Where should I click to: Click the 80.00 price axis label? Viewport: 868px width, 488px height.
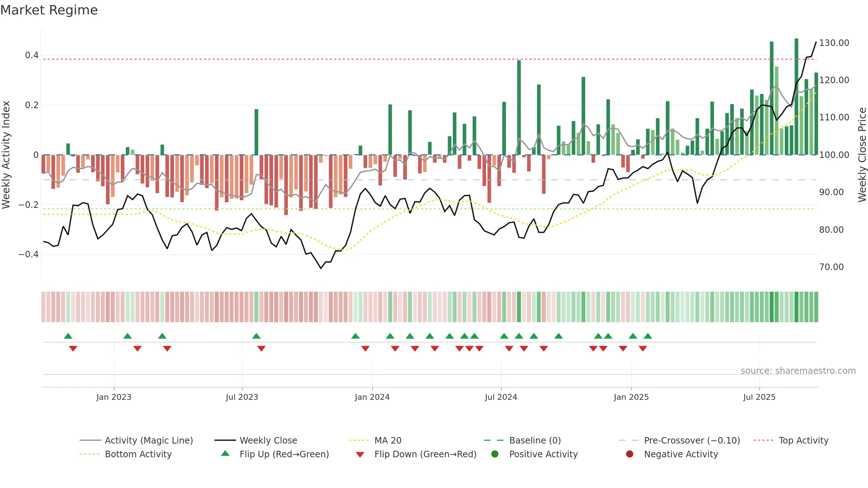(831, 230)
